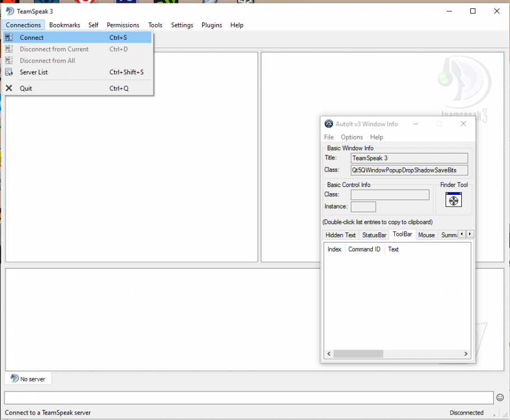The image size is (510, 420).
Task: Click the AutoIt Finder Tool crosshair icon
Action: click(453, 199)
